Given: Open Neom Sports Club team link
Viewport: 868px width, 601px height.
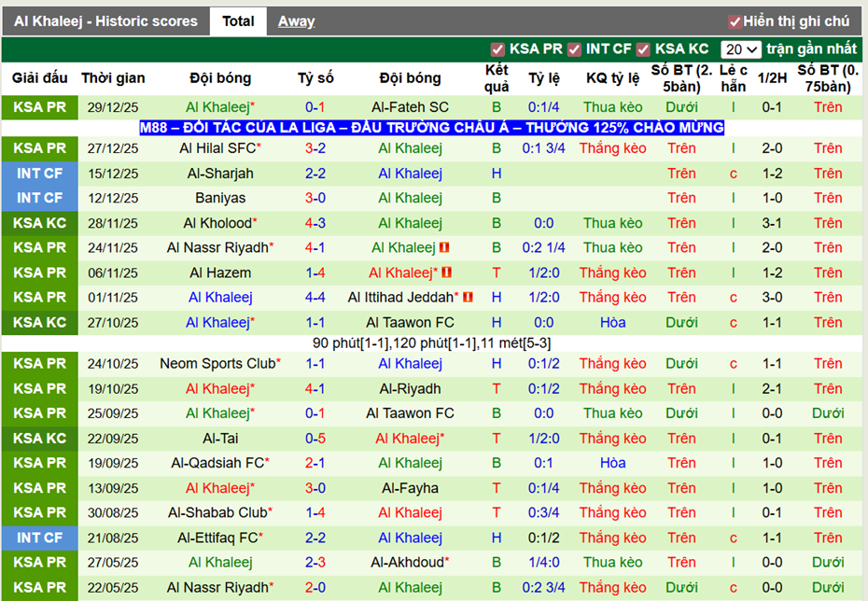Looking at the screenshot, I should (x=217, y=364).
